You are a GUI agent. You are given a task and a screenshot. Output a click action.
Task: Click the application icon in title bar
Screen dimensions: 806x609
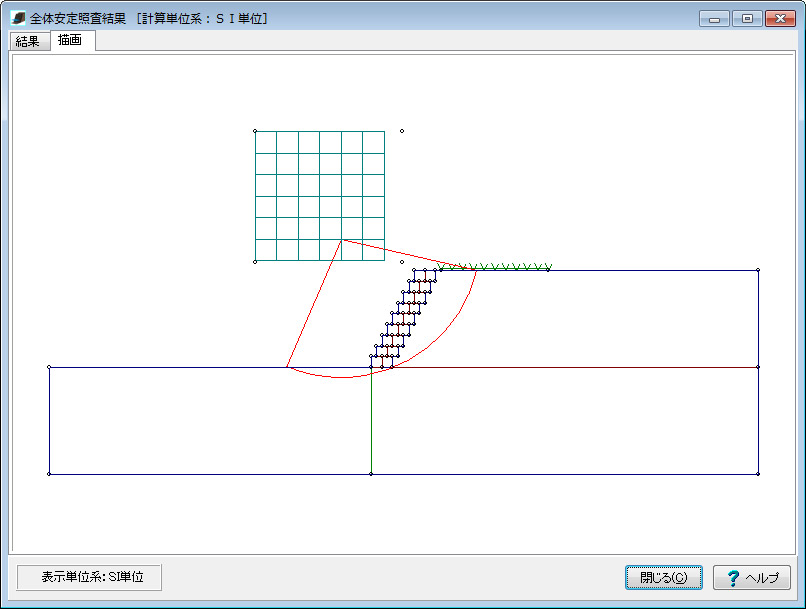point(18,18)
